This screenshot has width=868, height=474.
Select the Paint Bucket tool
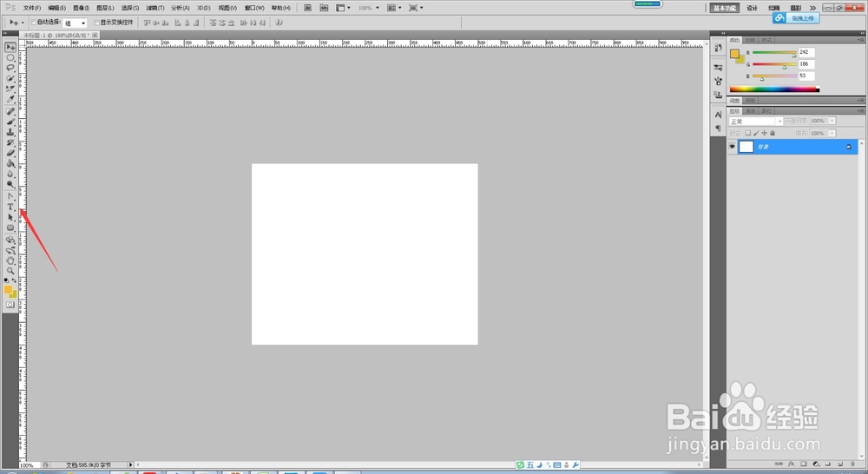[x=10, y=164]
